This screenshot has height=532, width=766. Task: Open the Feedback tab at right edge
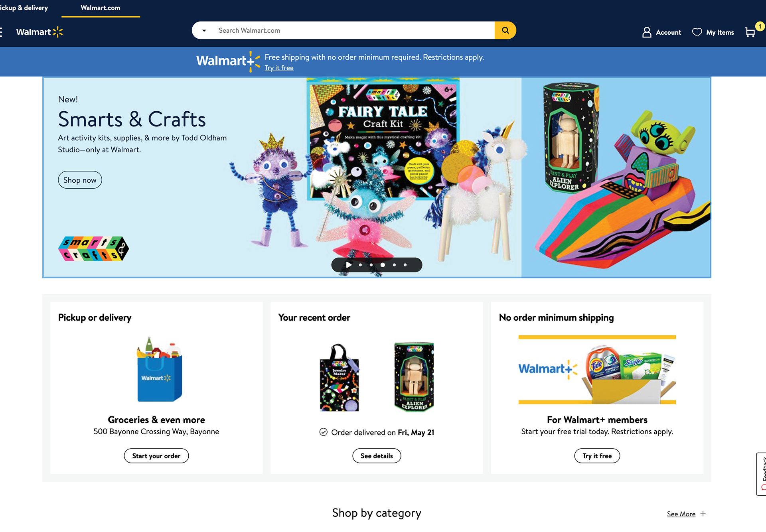pos(761,474)
